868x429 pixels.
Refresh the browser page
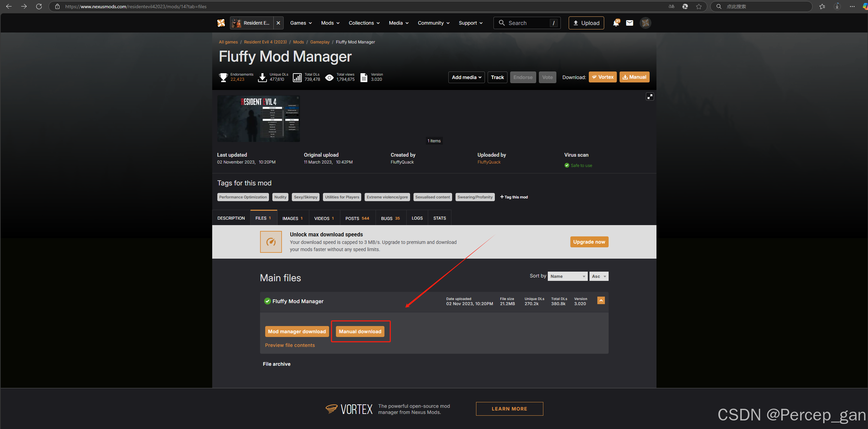tap(39, 6)
